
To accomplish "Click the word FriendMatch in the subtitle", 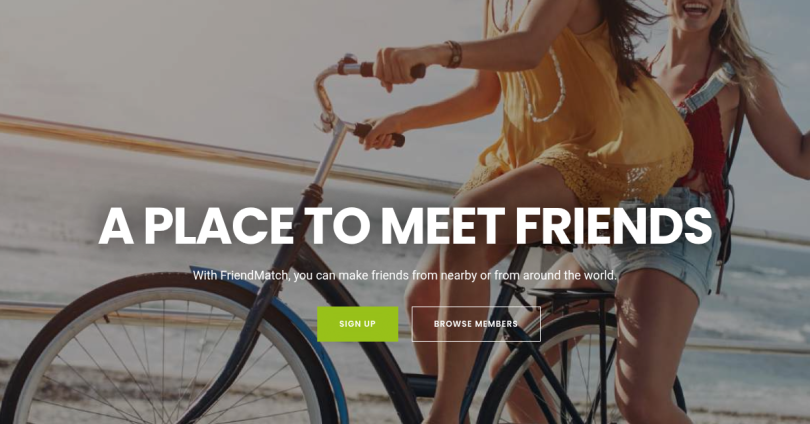I will point(254,275).
